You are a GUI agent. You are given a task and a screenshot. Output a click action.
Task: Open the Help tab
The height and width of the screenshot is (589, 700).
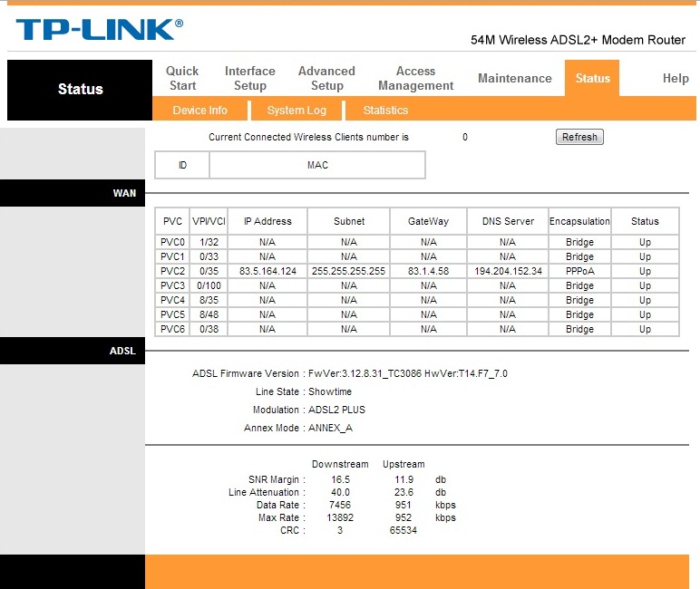click(x=676, y=78)
